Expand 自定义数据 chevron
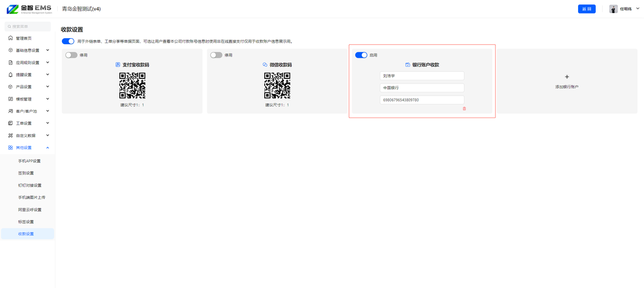Screen dimensions: 644x288 (48, 135)
